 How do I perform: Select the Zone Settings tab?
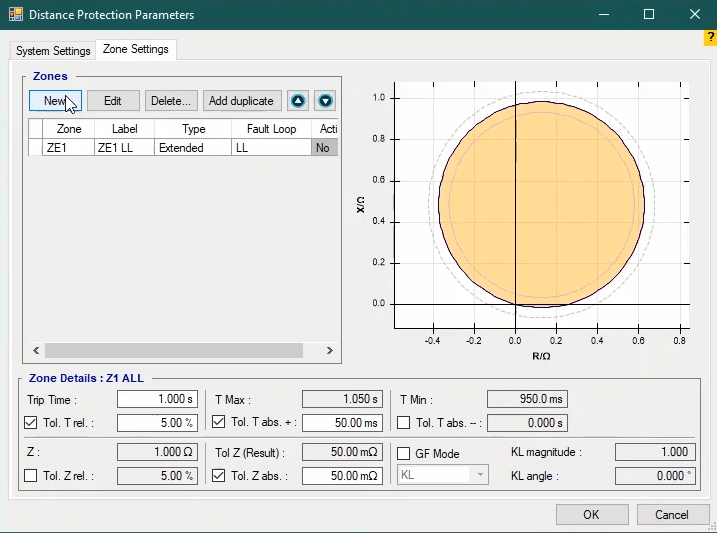click(x=136, y=49)
